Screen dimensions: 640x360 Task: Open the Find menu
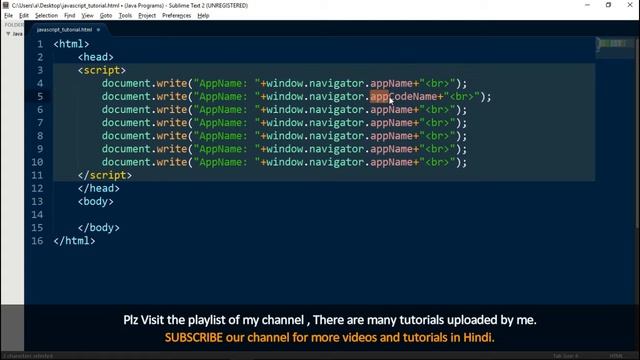(69, 16)
